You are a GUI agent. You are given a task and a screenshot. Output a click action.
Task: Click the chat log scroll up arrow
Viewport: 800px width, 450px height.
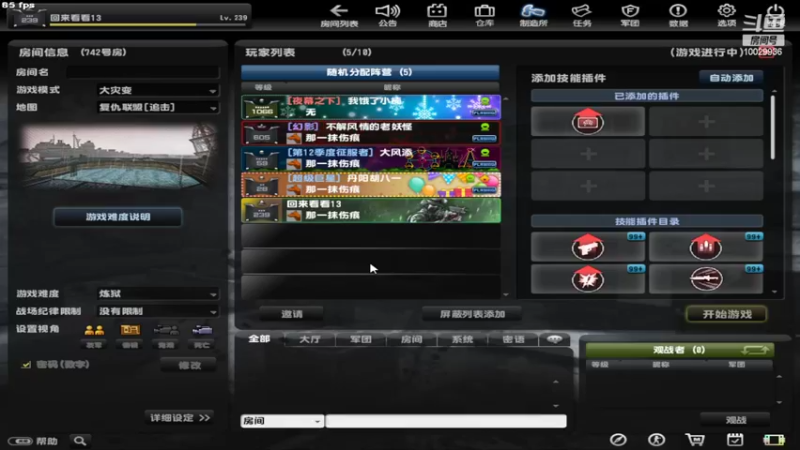pyautogui.click(x=556, y=382)
